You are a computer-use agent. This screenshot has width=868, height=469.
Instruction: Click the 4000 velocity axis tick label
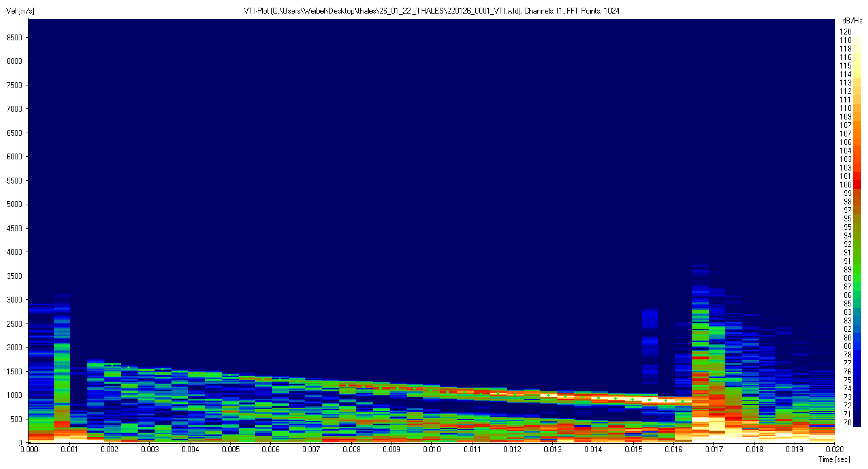(15, 252)
